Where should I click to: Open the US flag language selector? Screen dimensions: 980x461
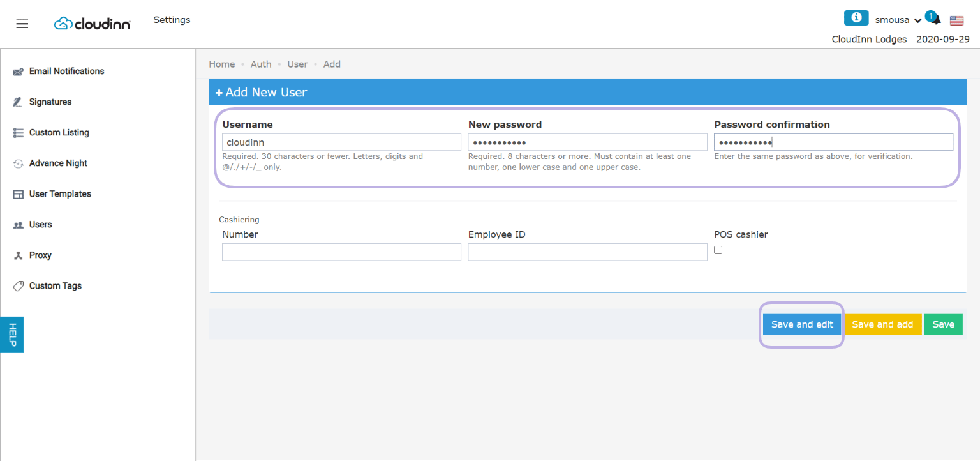pyautogui.click(x=956, y=20)
